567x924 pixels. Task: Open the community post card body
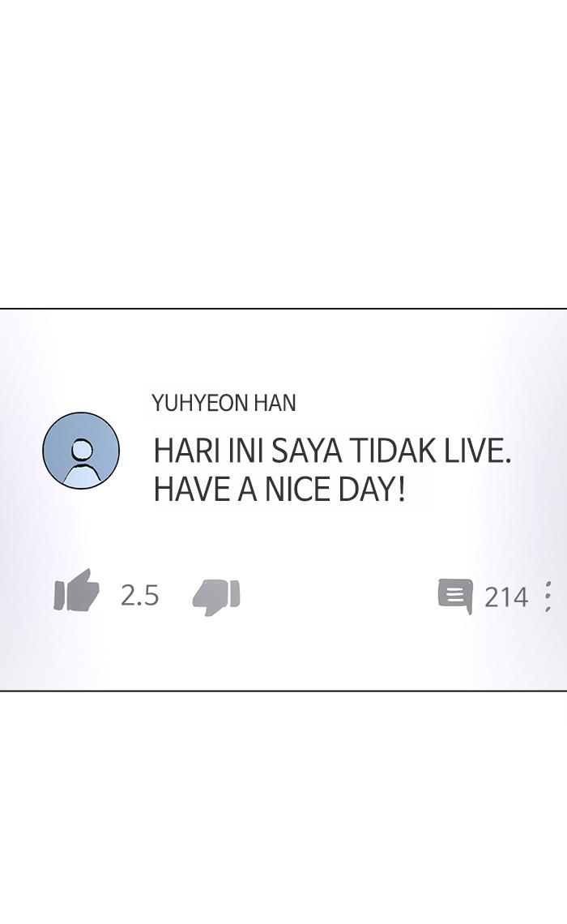pos(283,499)
